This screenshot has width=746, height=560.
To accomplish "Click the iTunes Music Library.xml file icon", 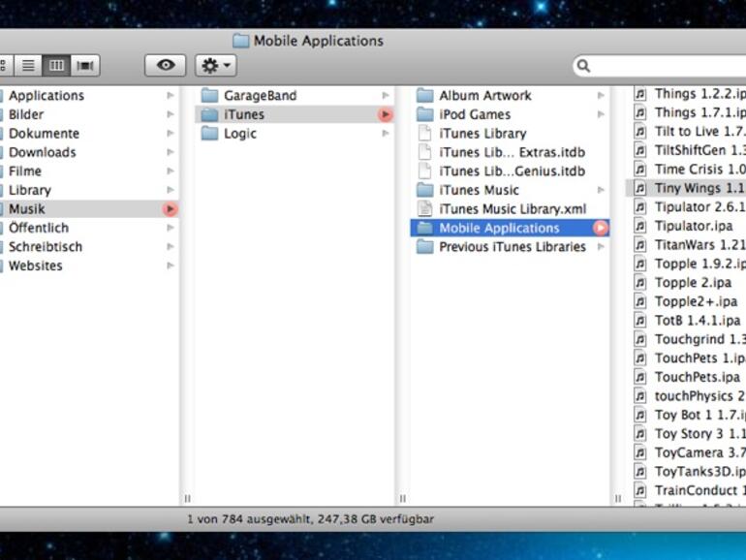I will click(425, 209).
